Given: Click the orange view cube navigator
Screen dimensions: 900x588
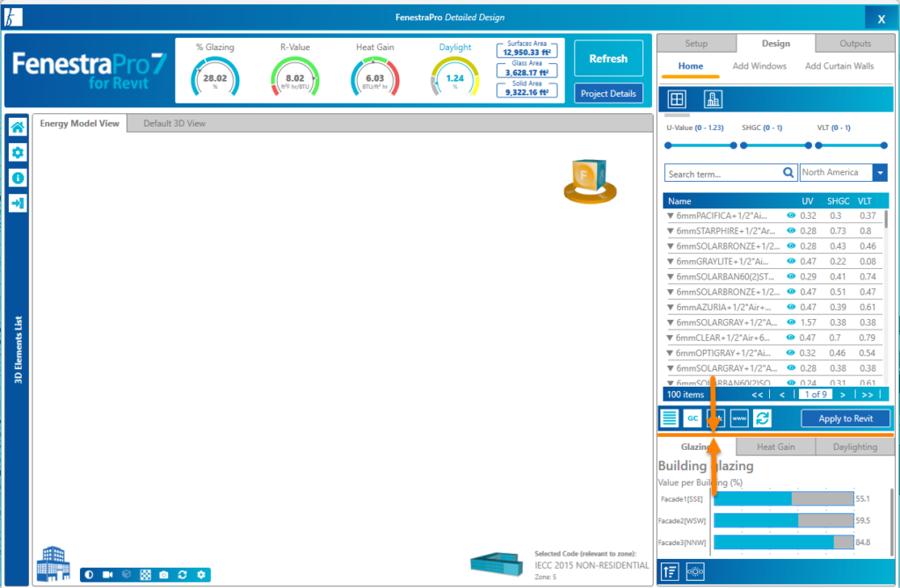Looking at the screenshot, I should pyautogui.click(x=590, y=181).
